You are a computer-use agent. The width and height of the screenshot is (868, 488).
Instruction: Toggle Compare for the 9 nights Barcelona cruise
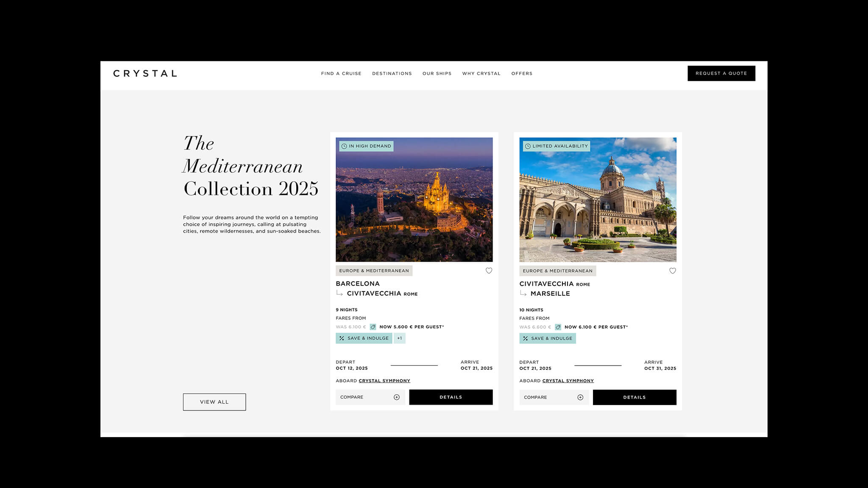coord(370,397)
